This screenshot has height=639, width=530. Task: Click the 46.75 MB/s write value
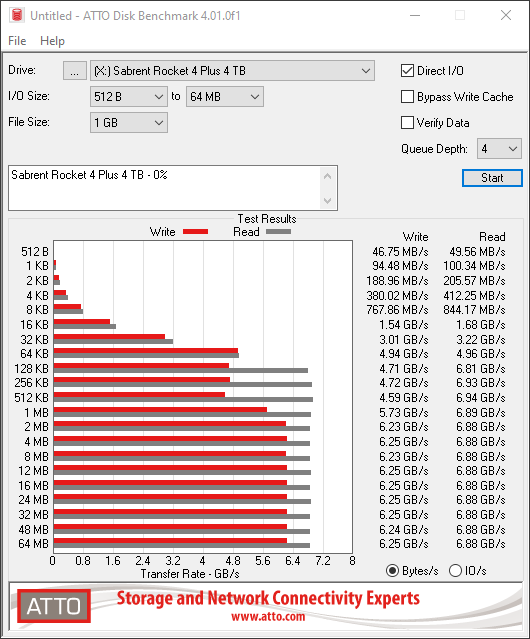pos(400,251)
